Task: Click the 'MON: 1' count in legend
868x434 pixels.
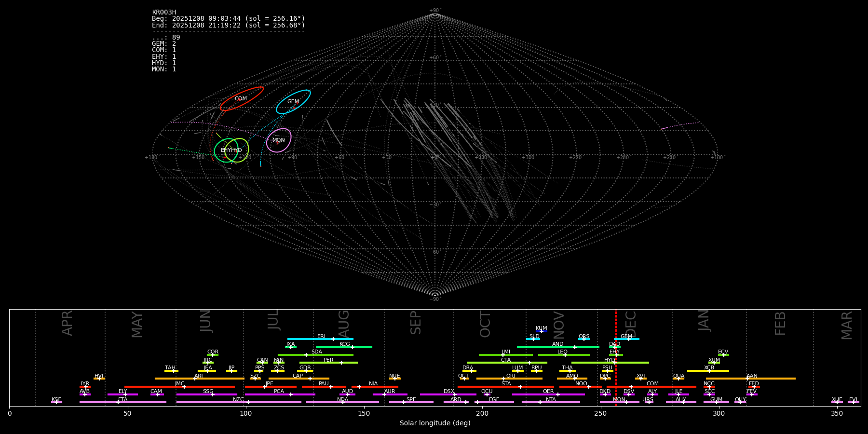Action: pos(164,69)
